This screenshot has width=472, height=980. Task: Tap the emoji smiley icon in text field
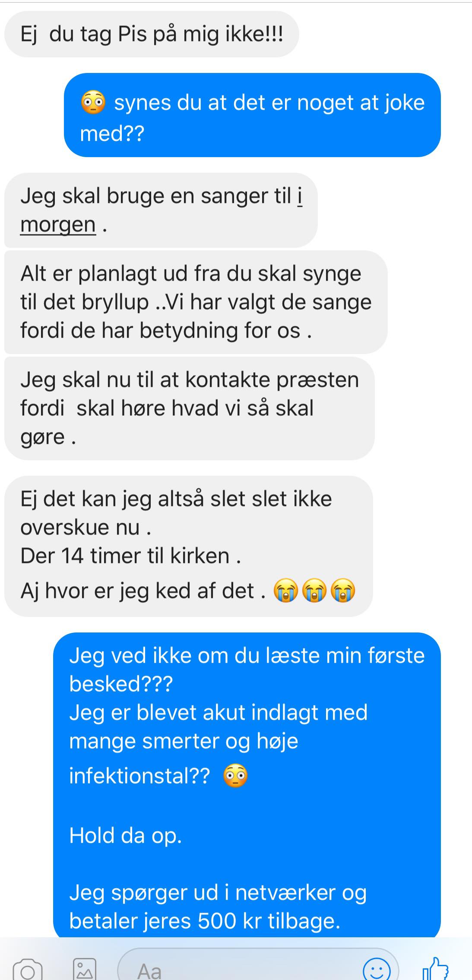tap(377, 969)
